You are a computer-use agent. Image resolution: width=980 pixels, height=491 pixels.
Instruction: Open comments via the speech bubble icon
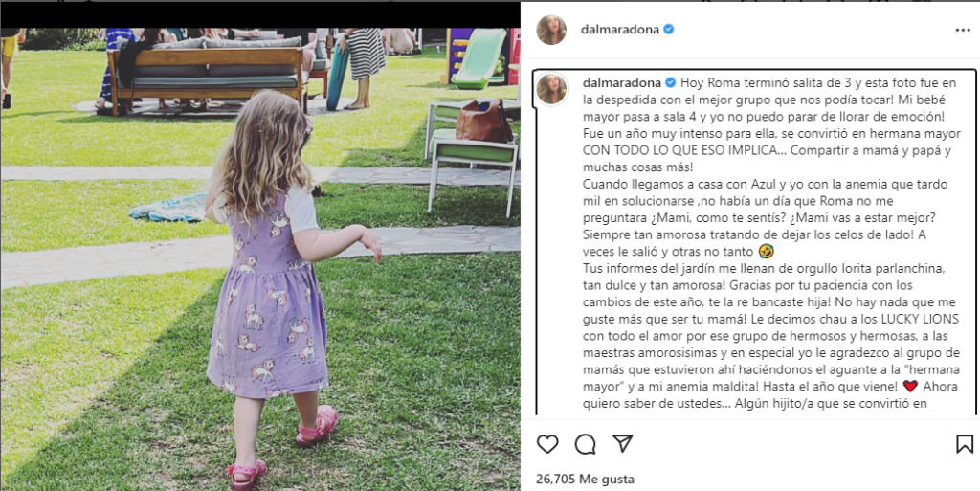point(585,444)
